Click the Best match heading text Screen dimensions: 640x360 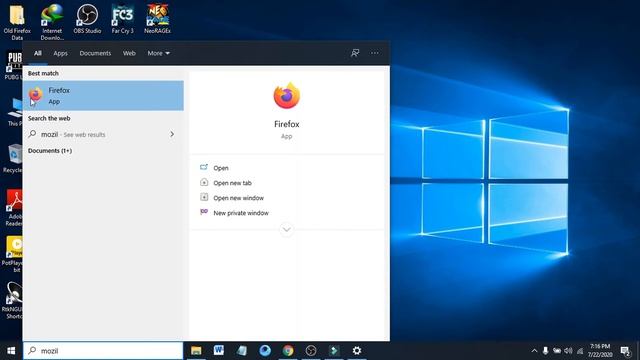[43, 73]
